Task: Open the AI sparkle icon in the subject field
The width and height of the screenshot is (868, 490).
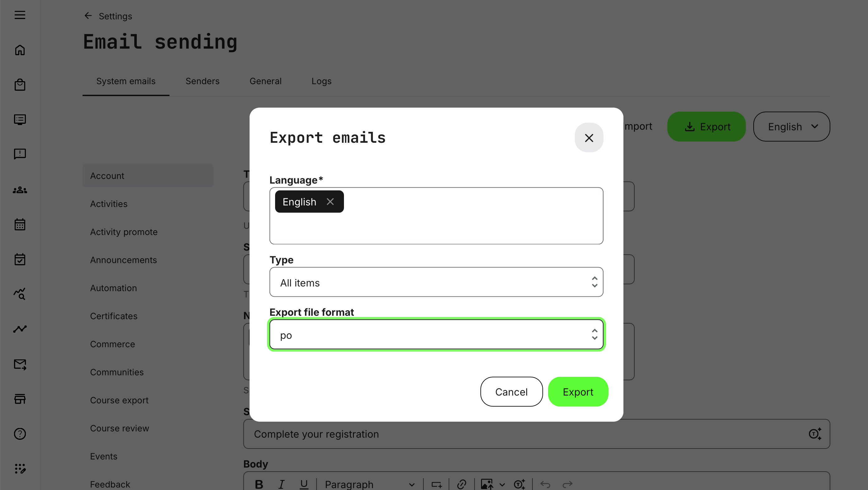Action: [x=815, y=434]
